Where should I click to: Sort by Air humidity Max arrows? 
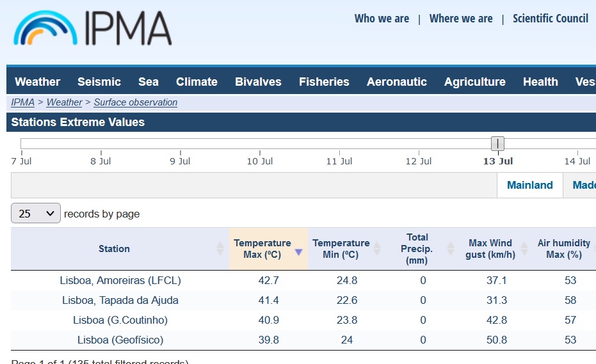593,249
